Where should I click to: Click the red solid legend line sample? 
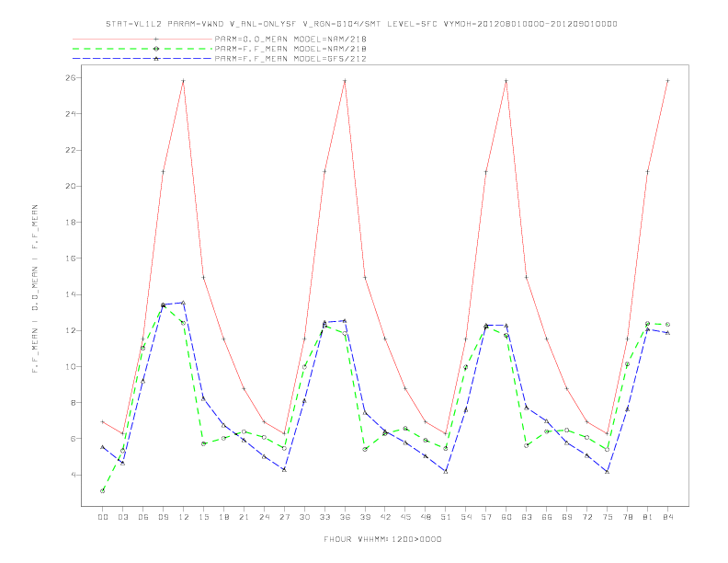142,39
